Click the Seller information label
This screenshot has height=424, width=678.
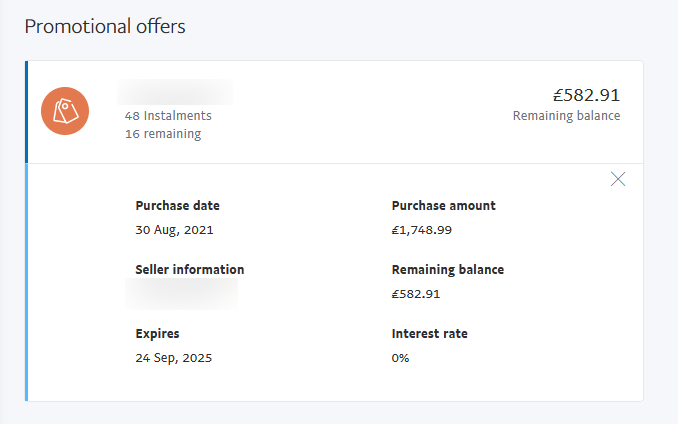point(189,270)
